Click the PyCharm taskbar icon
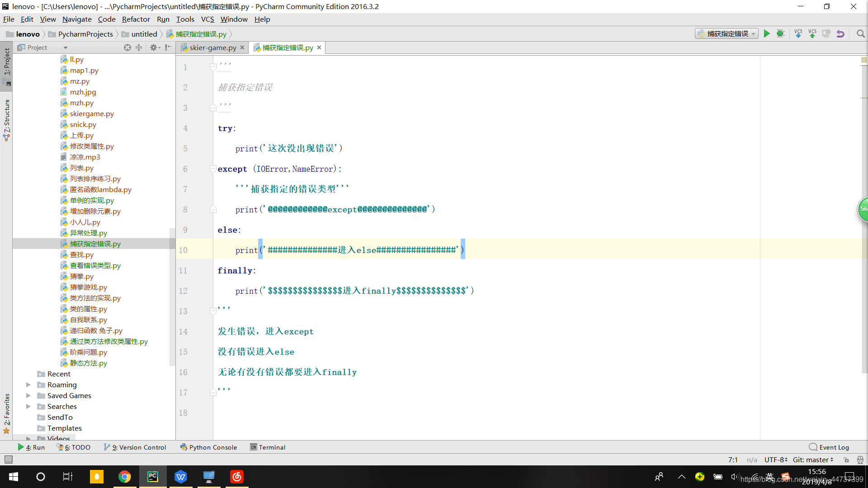The width and height of the screenshot is (868, 488). pos(153,477)
